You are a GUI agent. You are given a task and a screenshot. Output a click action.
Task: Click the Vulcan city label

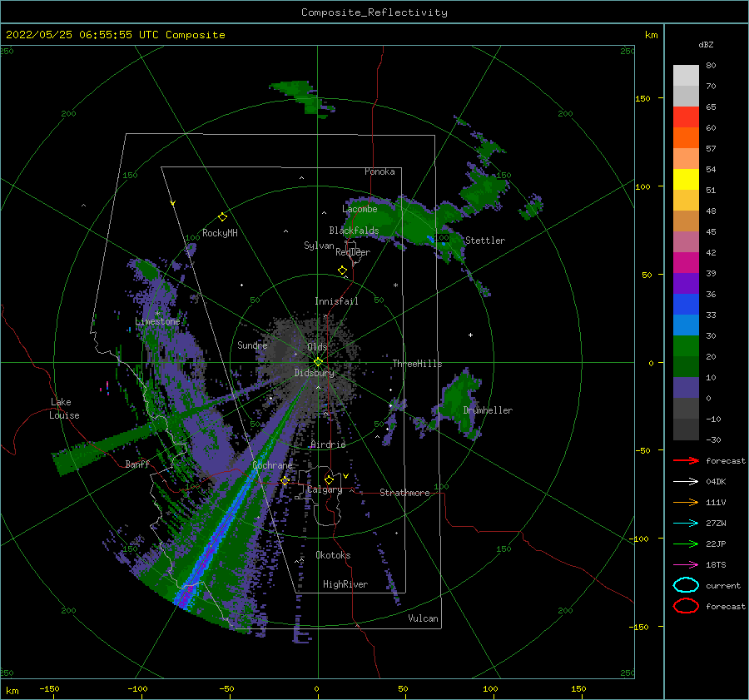(x=423, y=618)
